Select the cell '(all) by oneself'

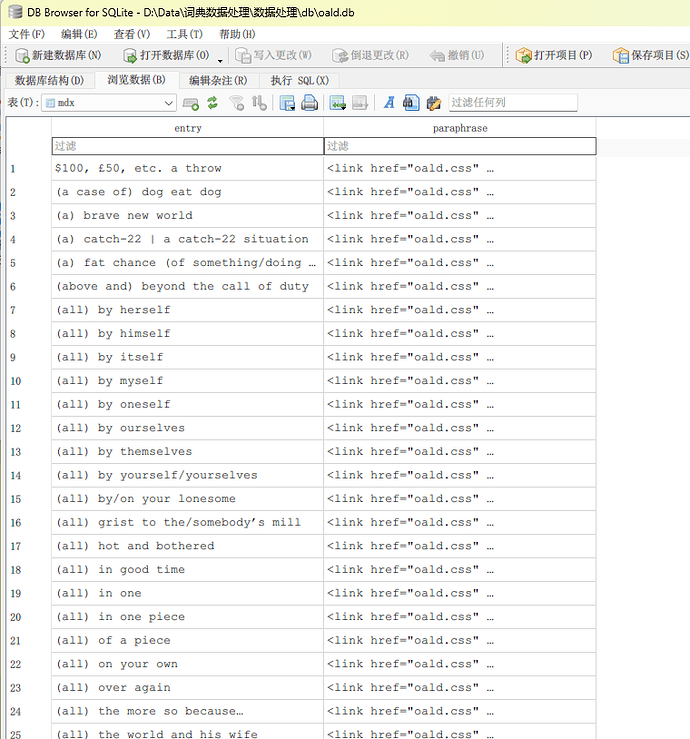tap(188, 404)
